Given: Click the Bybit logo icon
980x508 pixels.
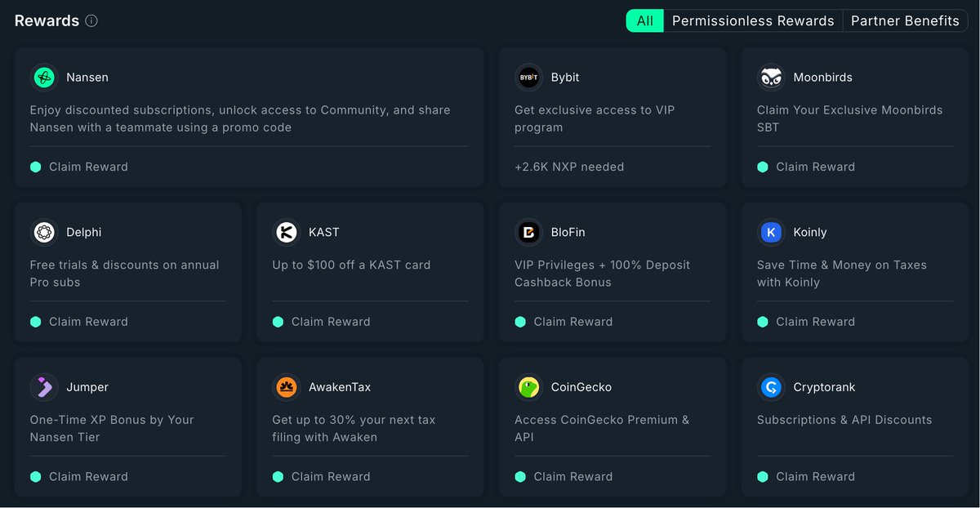Looking at the screenshot, I should tap(528, 78).
